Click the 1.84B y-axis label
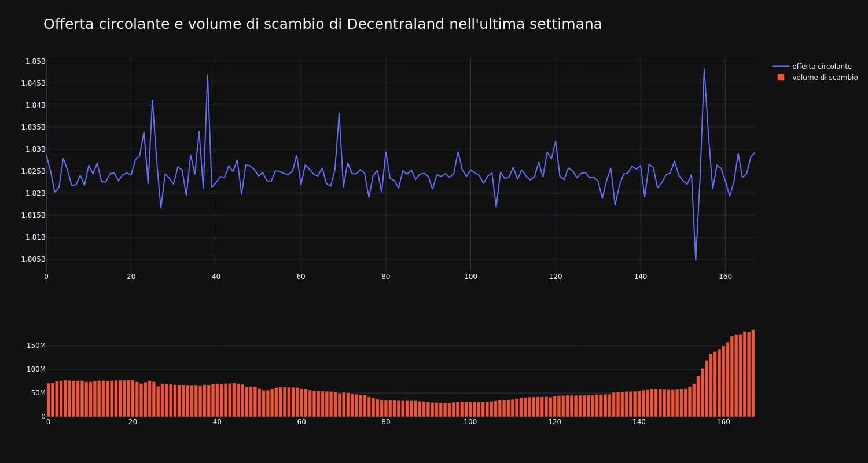Viewport: 868px width, 463px height. (x=35, y=105)
